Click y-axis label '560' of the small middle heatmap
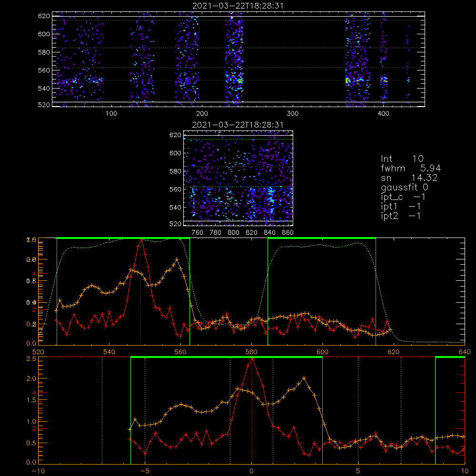The width and height of the screenshot is (476, 476). tap(175, 189)
